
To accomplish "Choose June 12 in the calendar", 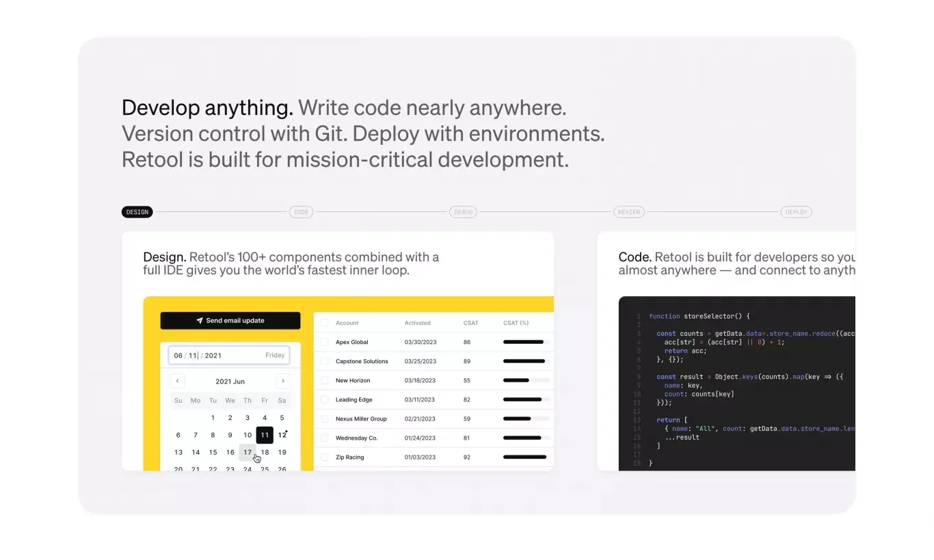I will coord(282,435).
